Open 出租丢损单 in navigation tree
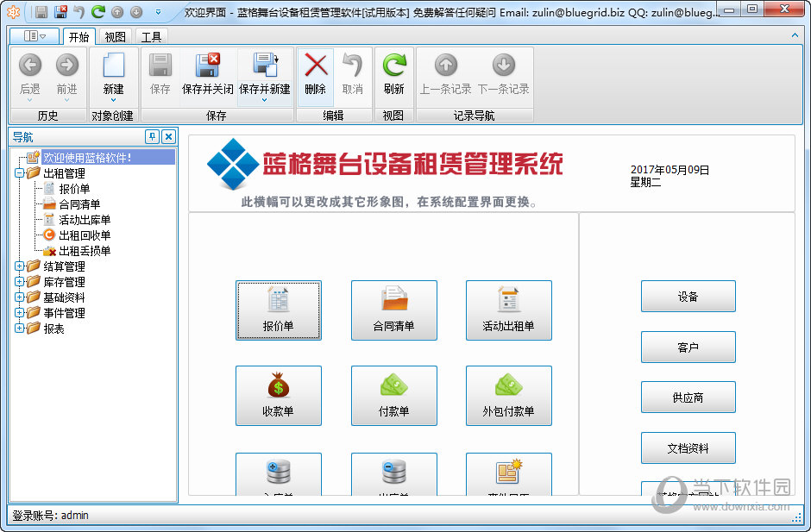The width and height of the screenshot is (811, 532). (85, 251)
